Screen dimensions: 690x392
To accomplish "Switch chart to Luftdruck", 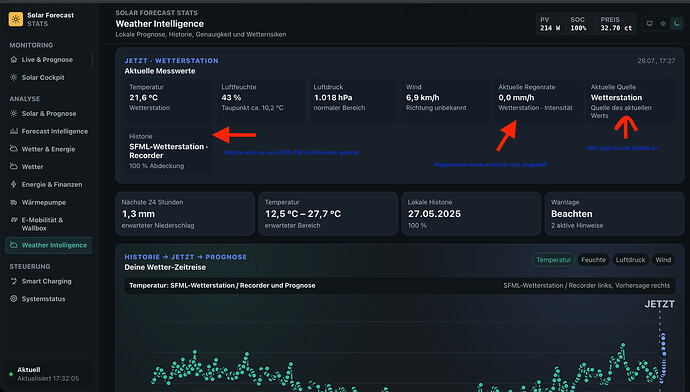I will tap(630, 260).
